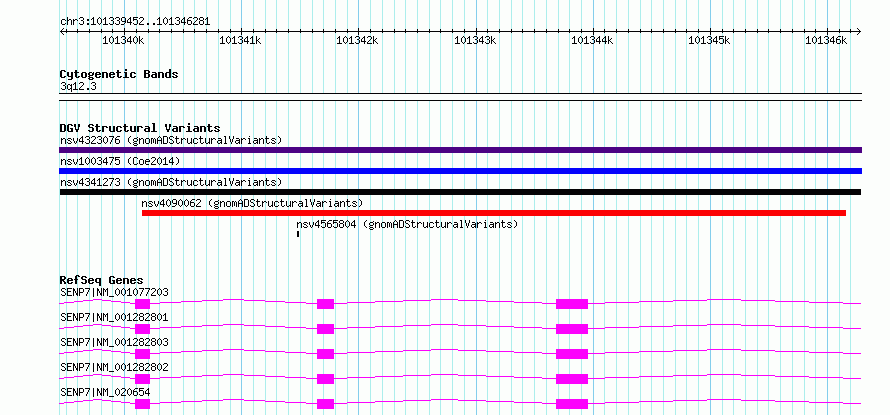Click the SENP7|NM_001282802 transcript label
This screenshot has height=415, width=890.
tap(114, 367)
